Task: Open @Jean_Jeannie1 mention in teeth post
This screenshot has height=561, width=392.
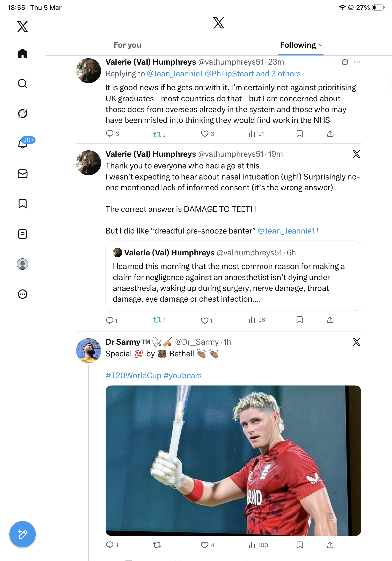Action: coord(286,231)
